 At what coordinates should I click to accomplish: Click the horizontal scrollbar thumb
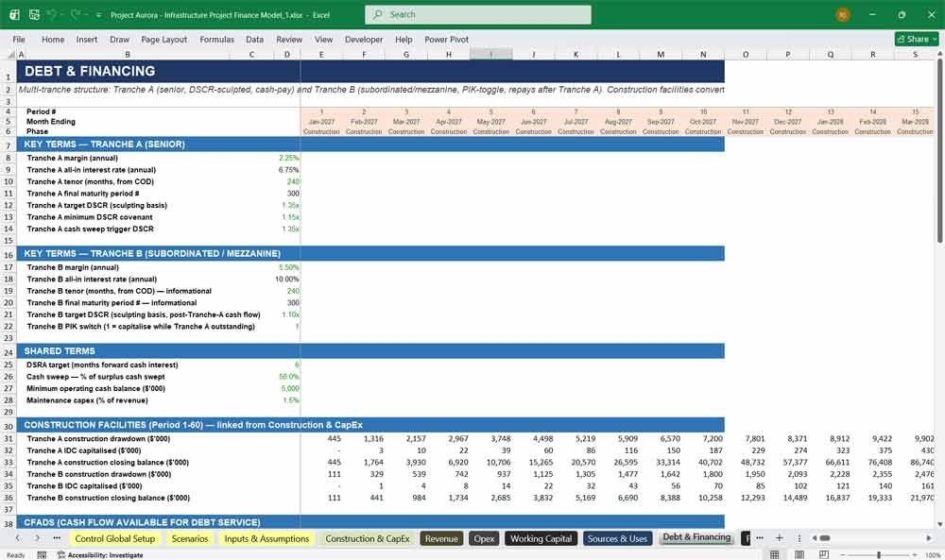point(825,538)
